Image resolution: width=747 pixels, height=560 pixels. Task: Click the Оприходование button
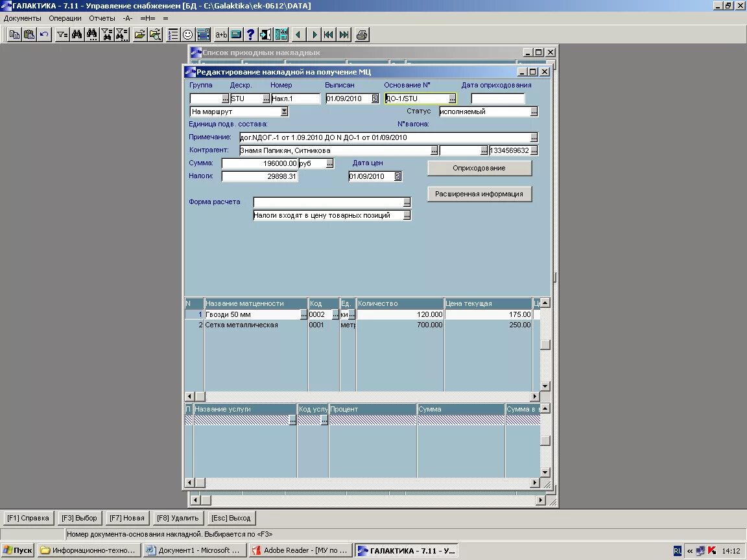tap(479, 168)
